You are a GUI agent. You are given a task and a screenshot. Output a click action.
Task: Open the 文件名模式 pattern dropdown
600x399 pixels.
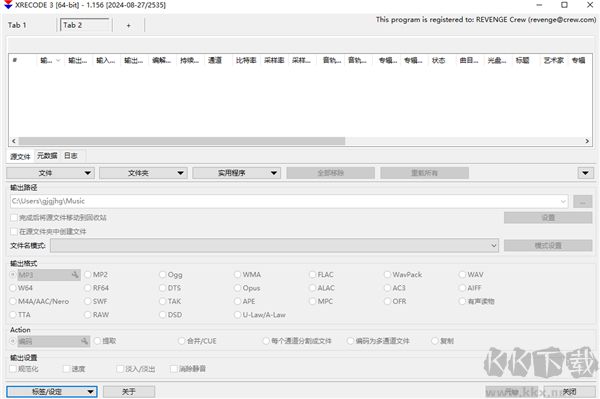[494, 246]
